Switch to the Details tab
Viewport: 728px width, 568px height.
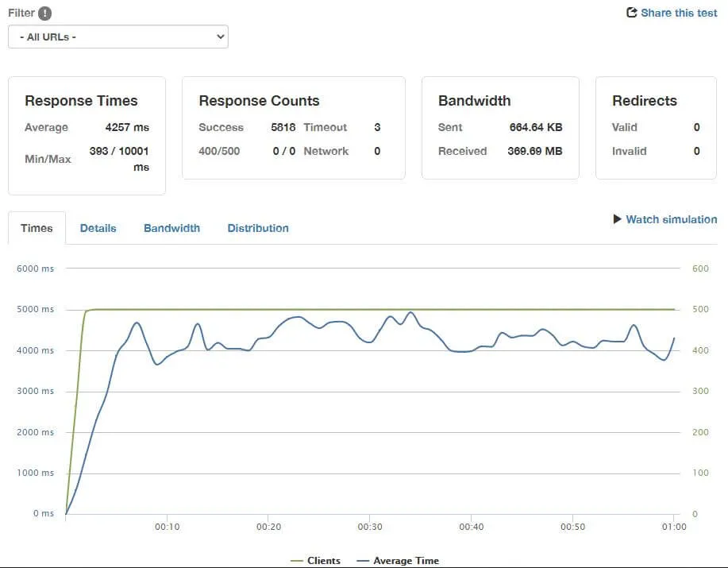[x=98, y=228]
